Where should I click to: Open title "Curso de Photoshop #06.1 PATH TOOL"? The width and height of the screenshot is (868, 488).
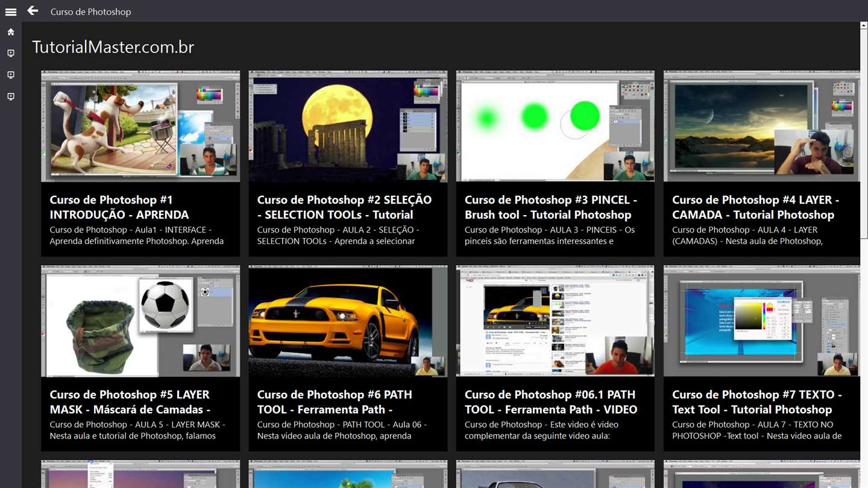pyautogui.click(x=551, y=402)
